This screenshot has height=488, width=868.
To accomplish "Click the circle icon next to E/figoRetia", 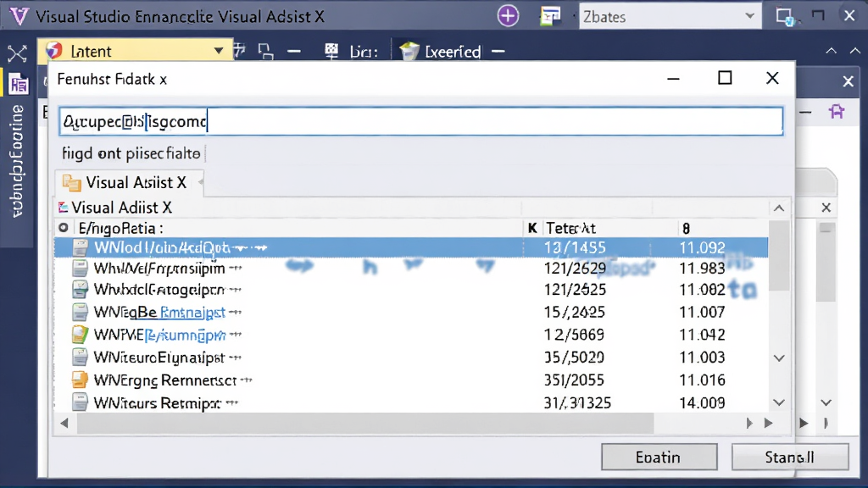I will 64,227.
